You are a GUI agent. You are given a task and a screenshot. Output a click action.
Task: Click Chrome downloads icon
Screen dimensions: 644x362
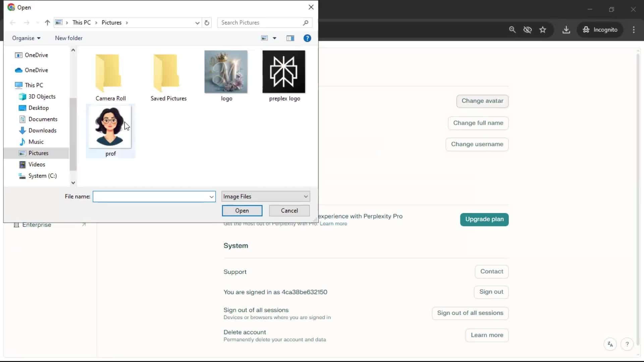coord(566,30)
